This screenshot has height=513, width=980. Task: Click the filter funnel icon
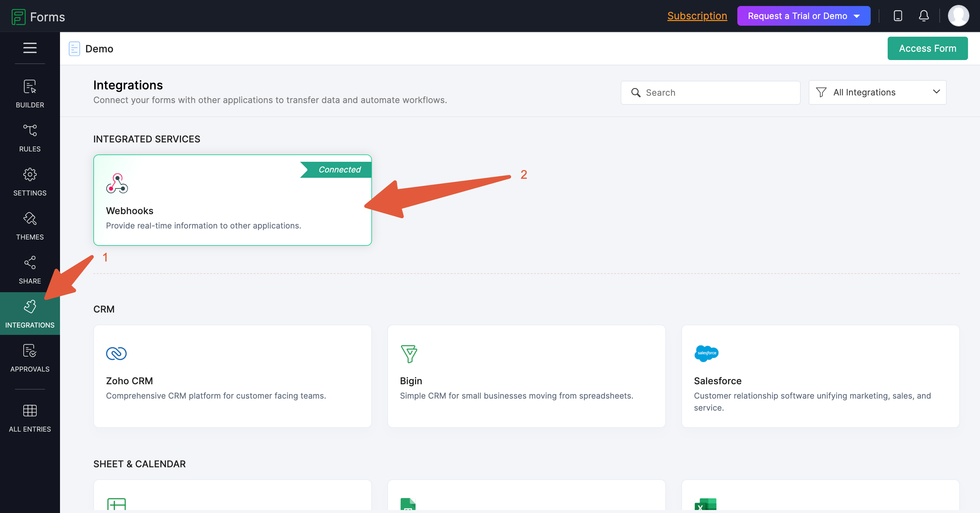point(821,92)
